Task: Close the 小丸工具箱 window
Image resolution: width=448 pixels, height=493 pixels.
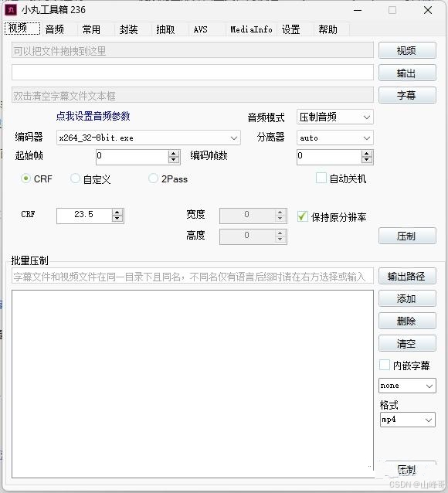Action: click(428, 10)
